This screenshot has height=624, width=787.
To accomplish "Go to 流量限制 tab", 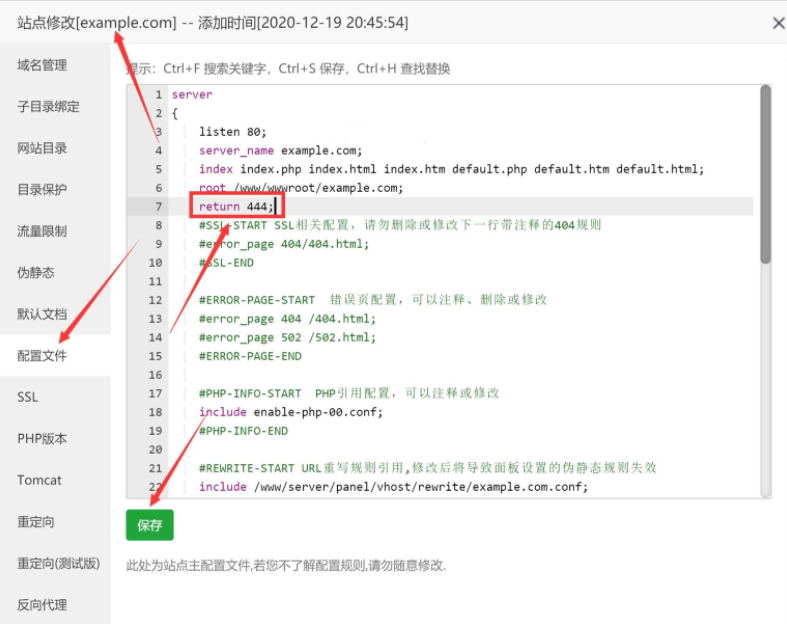I will click(42, 231).
